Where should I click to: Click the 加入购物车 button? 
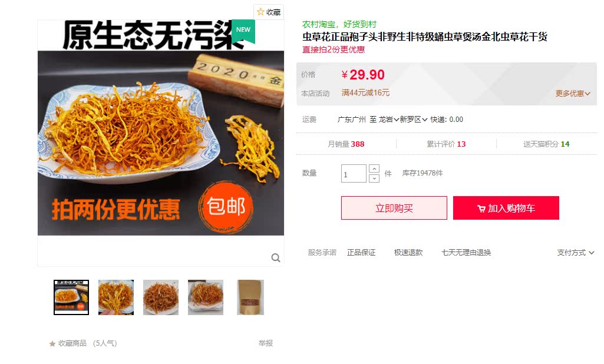pyautogui.click(x=506, y=208)
